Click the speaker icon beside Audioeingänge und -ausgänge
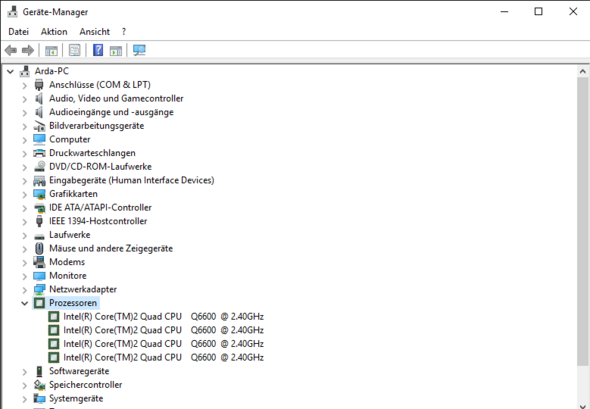Viewport: 590px width, 409px height. pyautogui.click(x=39, y=112)
